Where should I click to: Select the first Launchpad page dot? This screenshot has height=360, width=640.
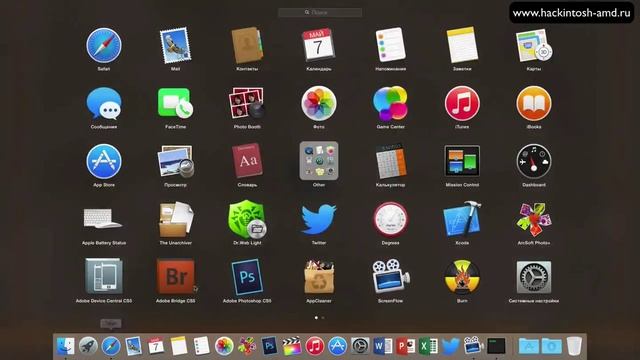[x=316, y=318]
